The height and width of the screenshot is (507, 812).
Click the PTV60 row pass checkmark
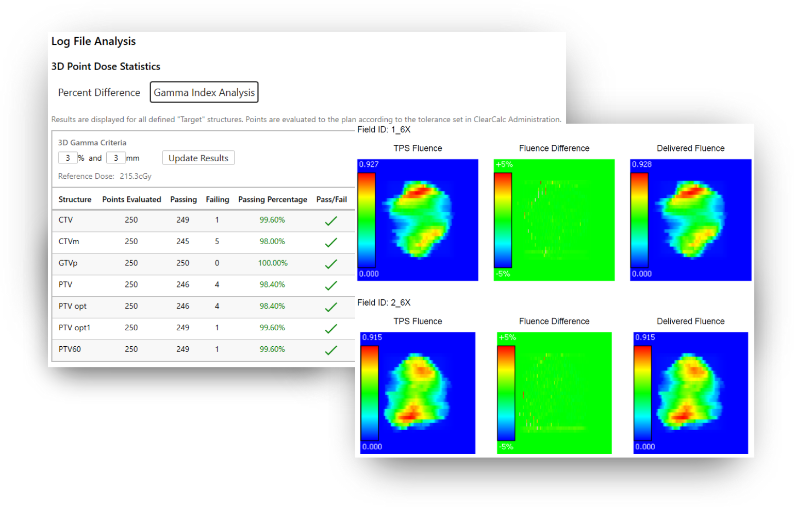(x=331, y=350)
